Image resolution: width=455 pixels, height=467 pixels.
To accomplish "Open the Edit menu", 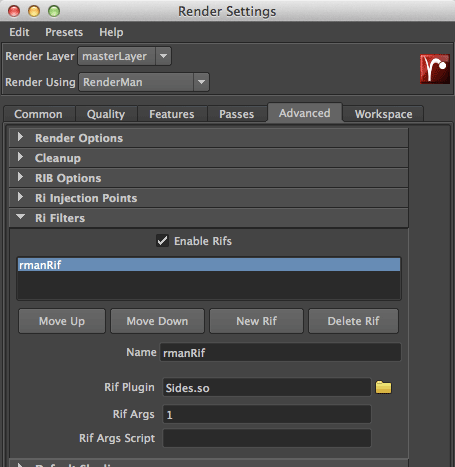I will click(19, 32).
